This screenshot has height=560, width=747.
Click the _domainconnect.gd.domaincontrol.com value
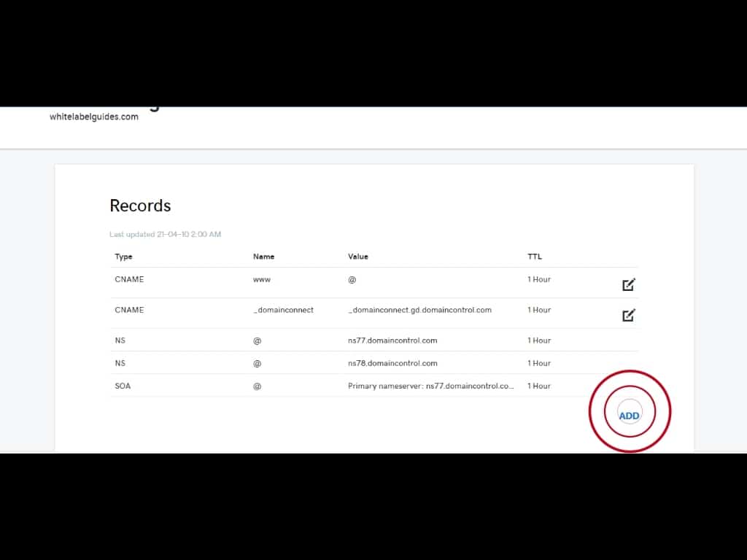[419, 310]
